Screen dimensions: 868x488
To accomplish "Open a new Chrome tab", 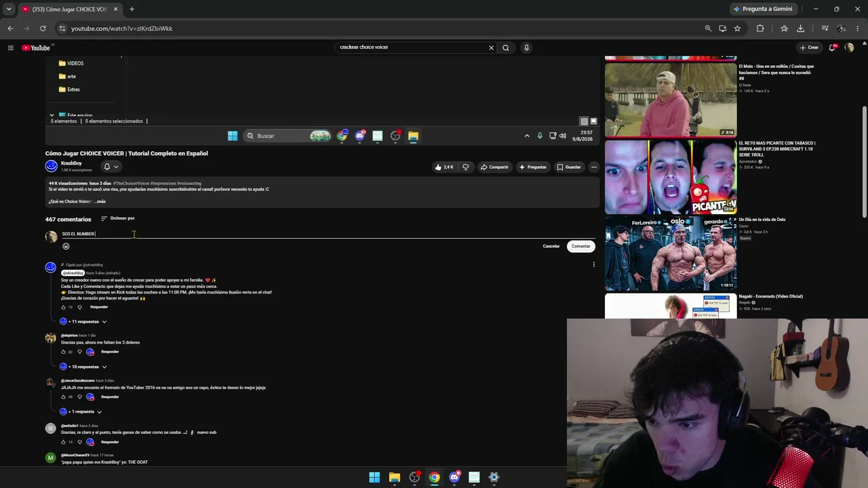I will [132, 9].
